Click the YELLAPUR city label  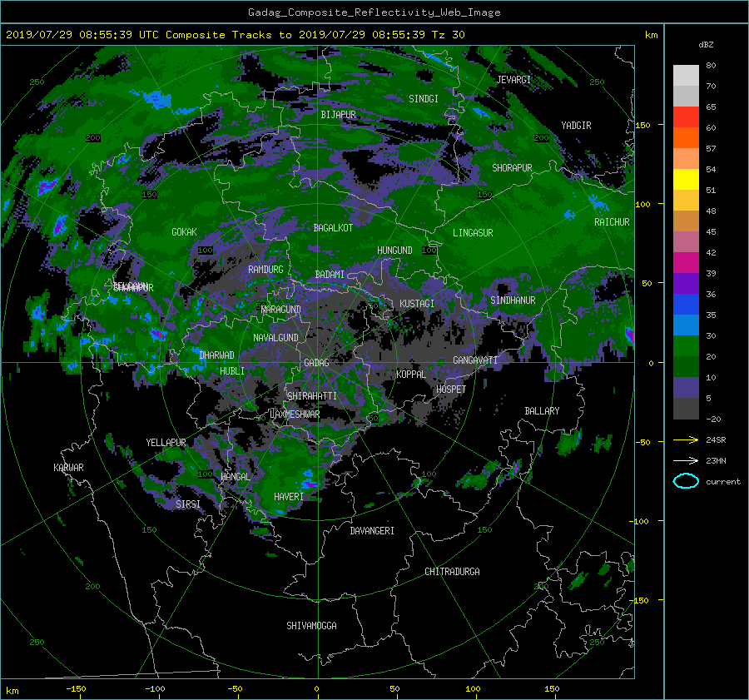(x=166, y=443)
